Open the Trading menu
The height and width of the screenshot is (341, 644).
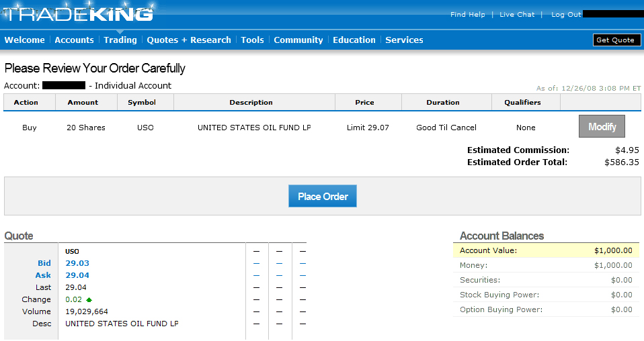pyautogui.click(x=120, y=40)
